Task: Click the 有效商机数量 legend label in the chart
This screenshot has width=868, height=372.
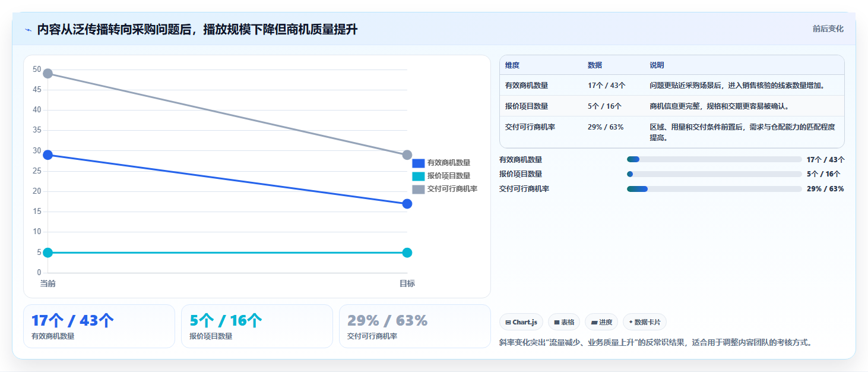Action: [x=449, y=163]
